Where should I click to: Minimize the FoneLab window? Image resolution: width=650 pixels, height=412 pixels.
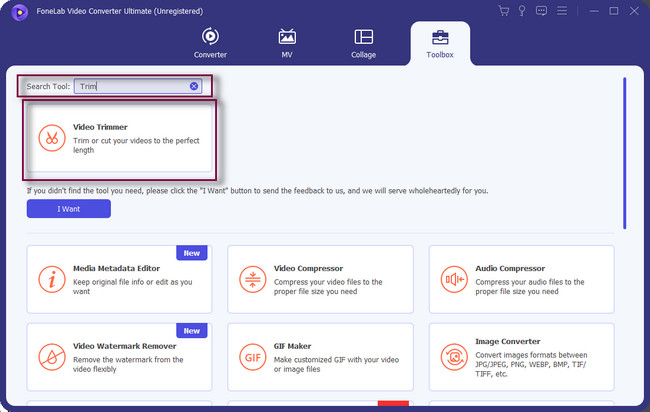[x=594, y=11]
